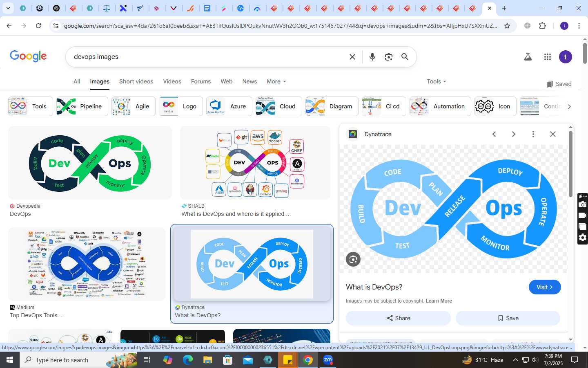Open the Saved collection link
The height and width of the screenshot is (368, 588).
click(x=559, y=84)
